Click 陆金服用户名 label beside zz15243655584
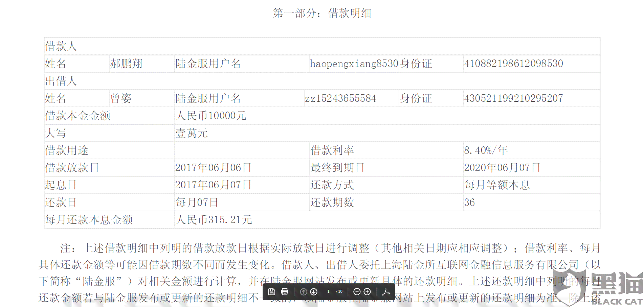Viewport: 644px width, 307px height. point(208,98)
